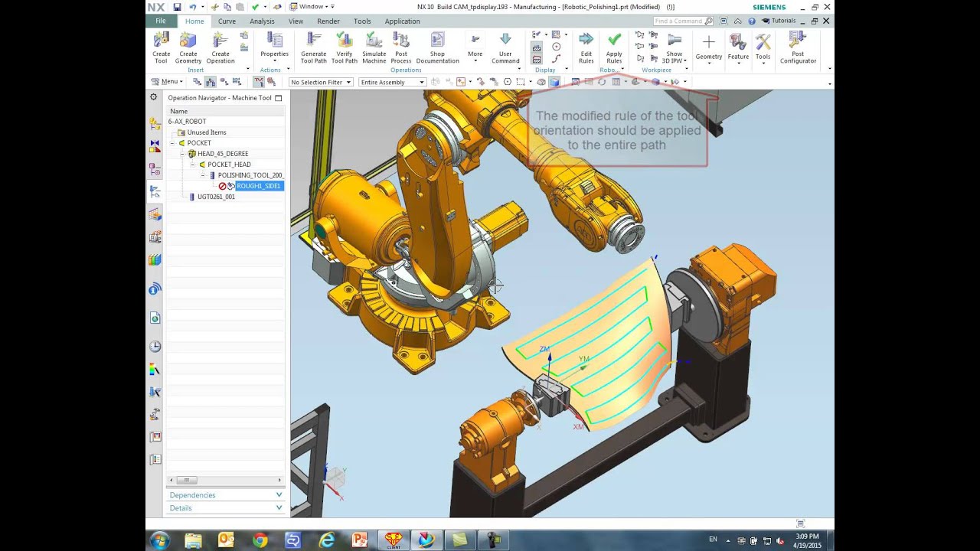Click the Create Tool icon

click(x=162, y=47)
